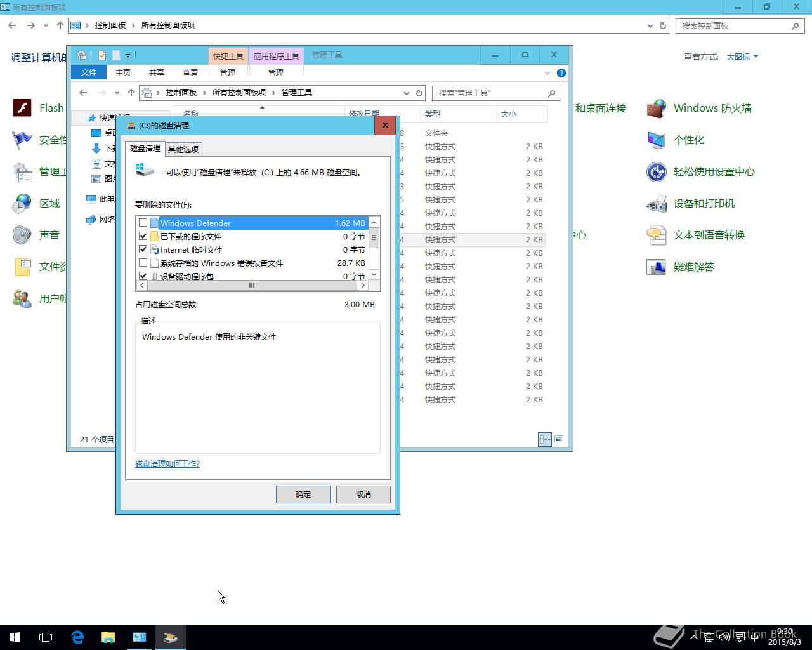Go up one level in 管理工具 window
This screenshot has width=812, height=650.
point(131,93)
